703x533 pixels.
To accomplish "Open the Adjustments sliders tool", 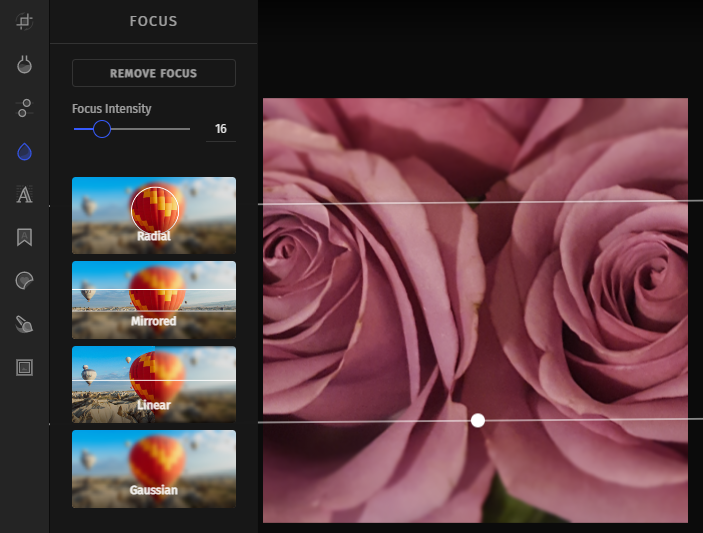I will (x=24, y=108).
